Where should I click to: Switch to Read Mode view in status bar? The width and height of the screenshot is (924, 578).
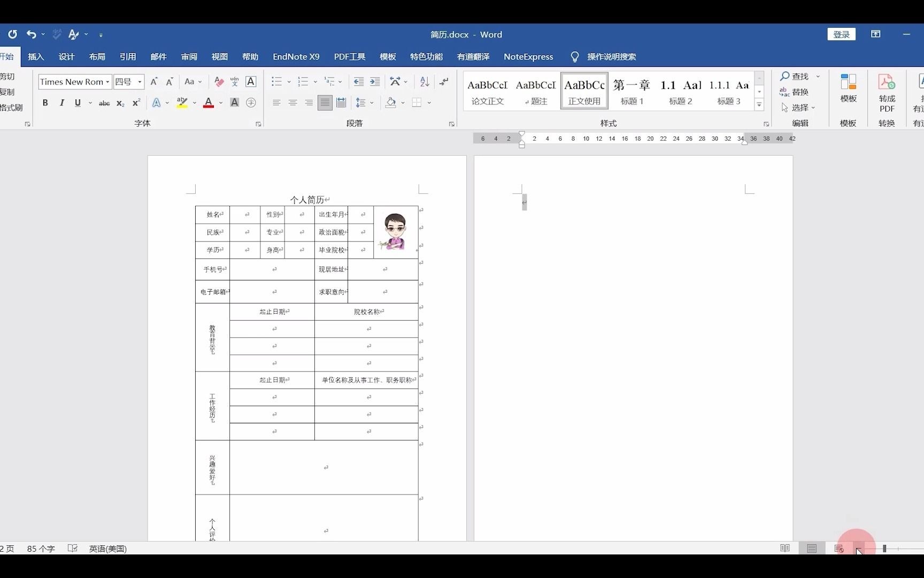tap(785, 548)
